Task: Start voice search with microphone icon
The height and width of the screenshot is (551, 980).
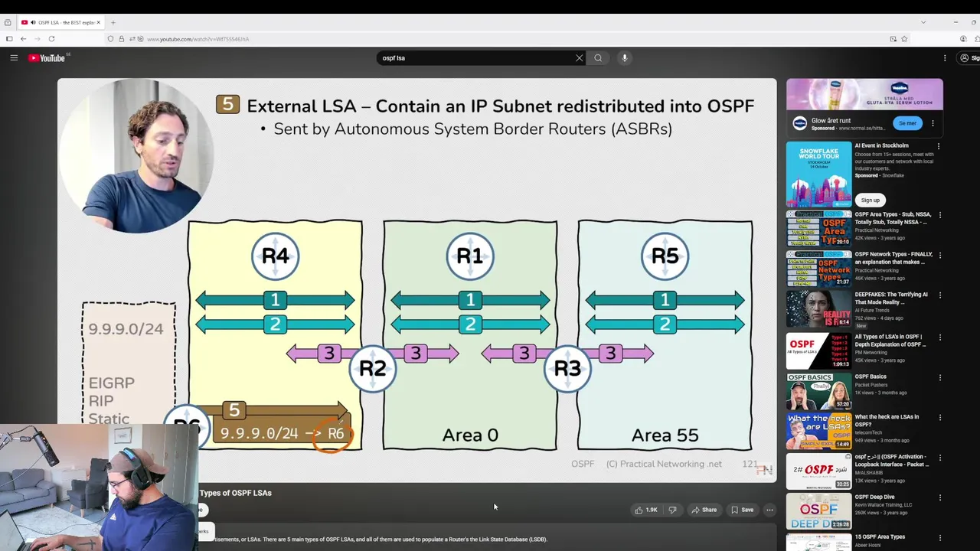Action: (625, 58)
